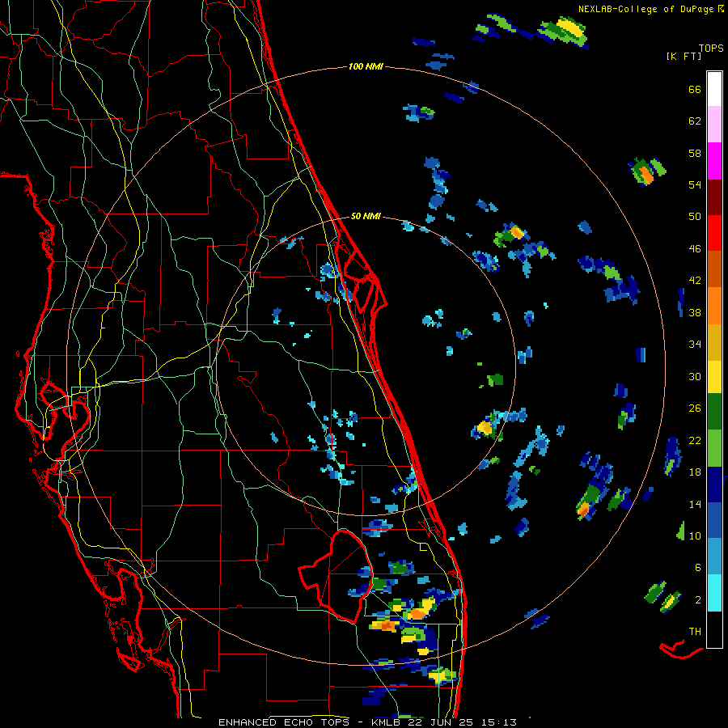This screenshot has height=728, width=728.
Task: Click the [K FT] units label
Action: coord(684,57)
